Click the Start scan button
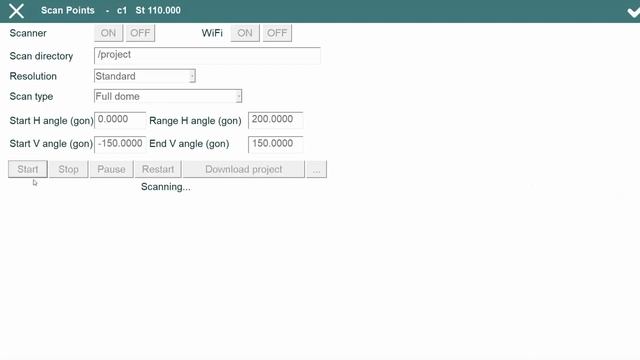Image resolution: width=640 pixels, height=360 pixels. click(x=28, y=169)
